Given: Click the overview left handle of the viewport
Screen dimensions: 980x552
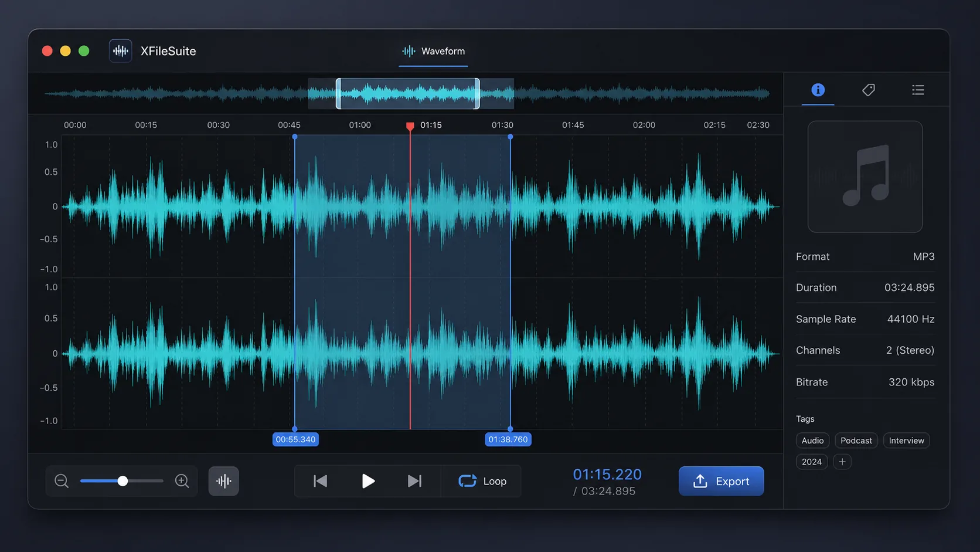Looking at the screenshot, I should 338,93.
